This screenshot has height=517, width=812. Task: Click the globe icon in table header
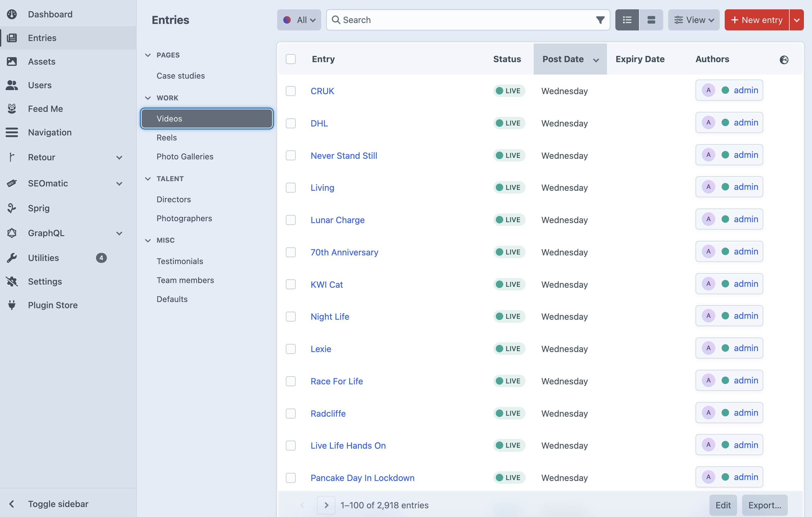pyautogui.click(x=784, y=60)
